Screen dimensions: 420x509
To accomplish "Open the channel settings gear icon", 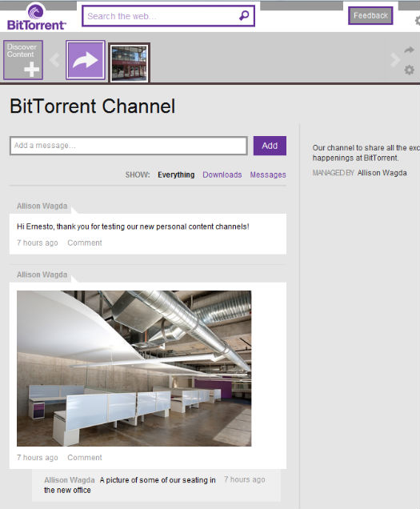I will [410, 70].
